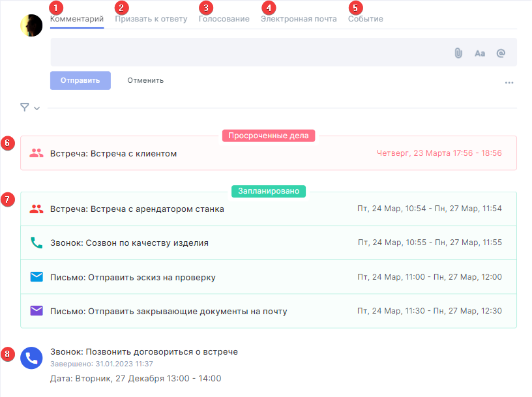Click the overdue date Четверг, 23 Марта

point(439,153)
